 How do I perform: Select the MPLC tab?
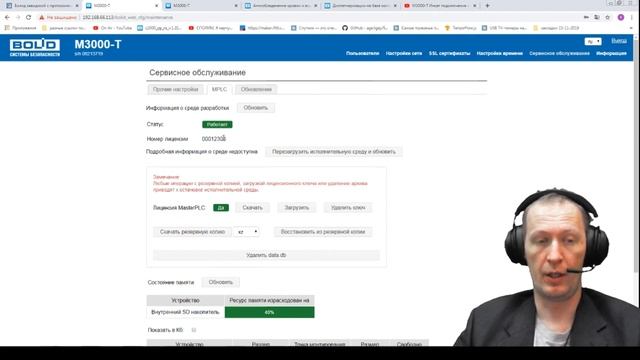pos(219,89)
